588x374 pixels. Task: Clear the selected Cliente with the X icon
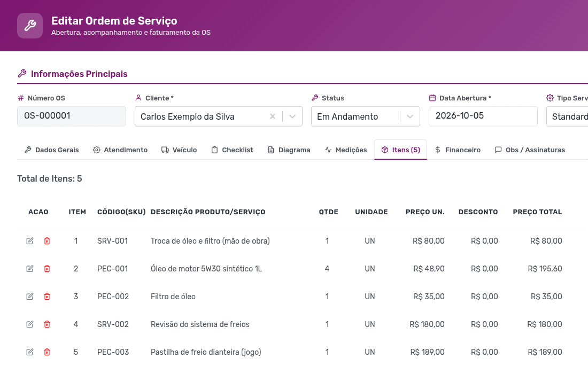[273, 116]
